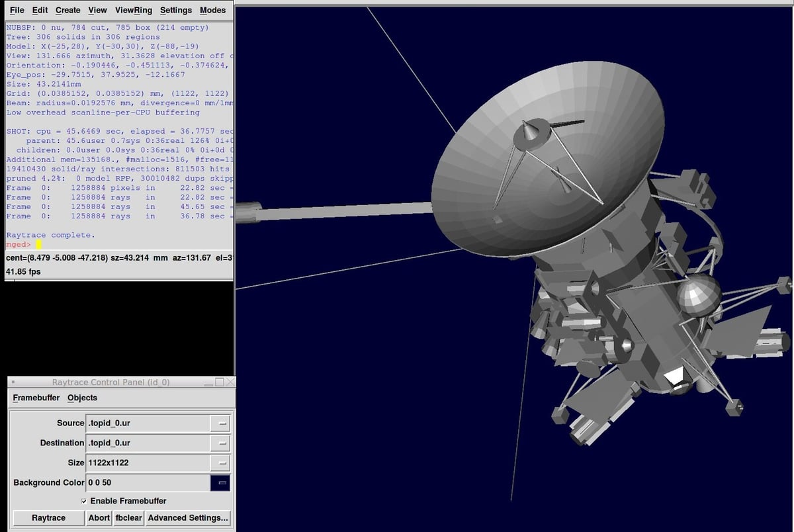Open the Modes menu
The image size is (794, 532).
pyautogui.click(x=212, y=10)
